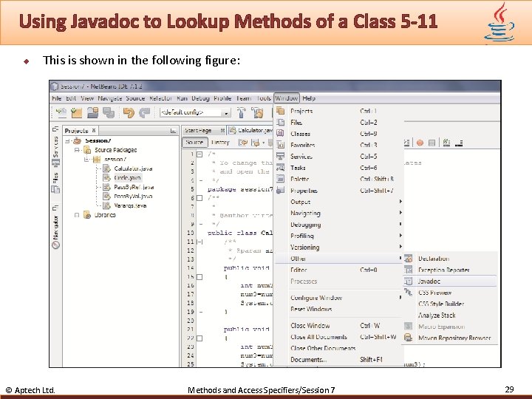Click the Palette icon in Window menu

(x=280, y=179)
